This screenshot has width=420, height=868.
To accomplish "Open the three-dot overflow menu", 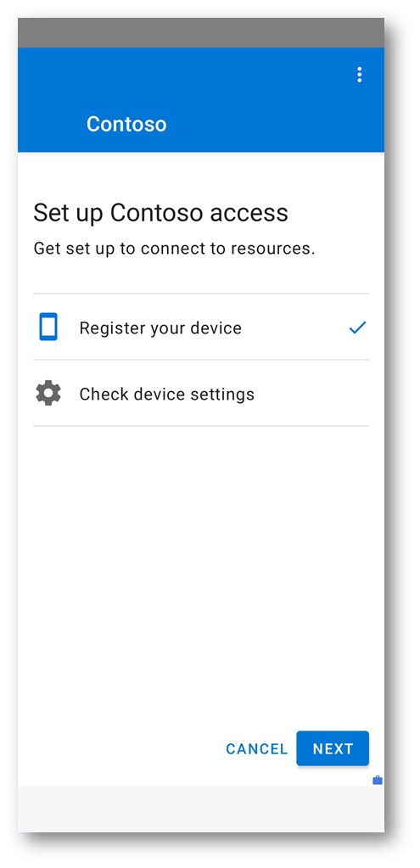I will tap(359, 74).
